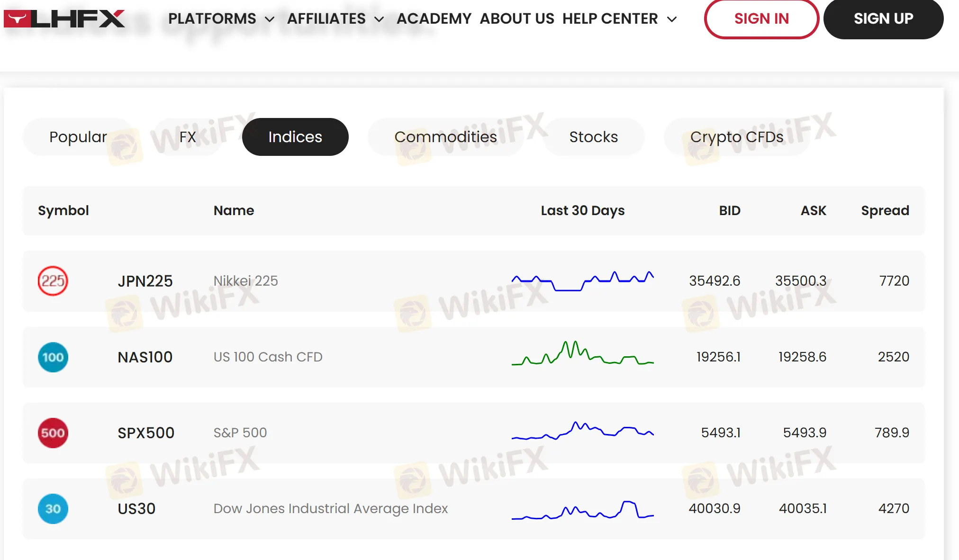This screenshot has height=560, width=959.
Task: Expand the Affiliates dropdown chevron
Action: 379,19
